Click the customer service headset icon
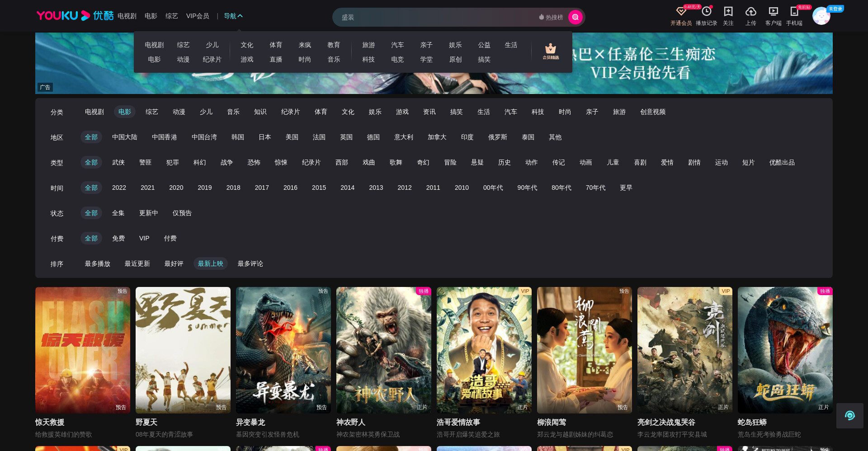Image resolution: width=868 pixels, height=451 pixels. (850, 416)
